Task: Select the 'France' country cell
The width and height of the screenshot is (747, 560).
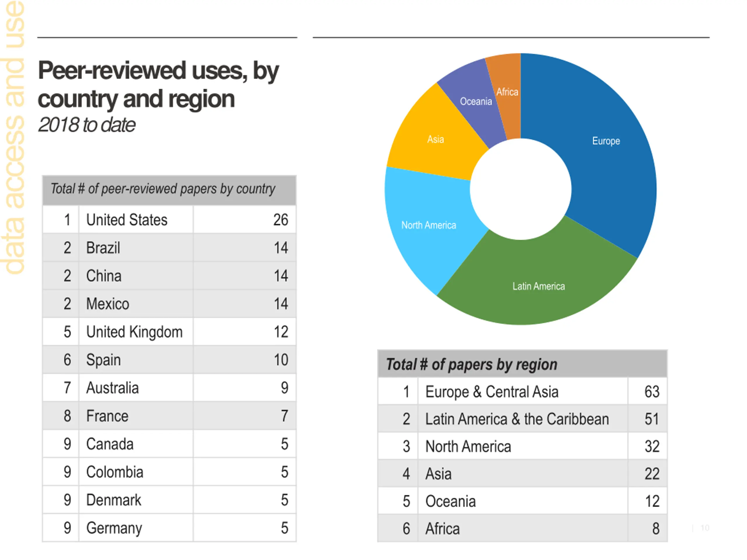Action: pos(136,416)
